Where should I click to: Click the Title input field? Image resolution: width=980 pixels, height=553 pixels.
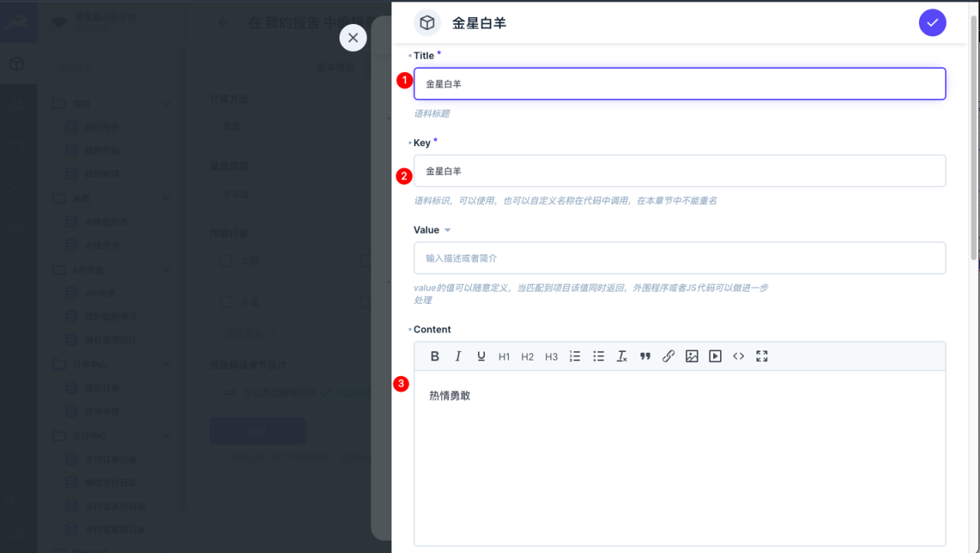coord(679,84)
